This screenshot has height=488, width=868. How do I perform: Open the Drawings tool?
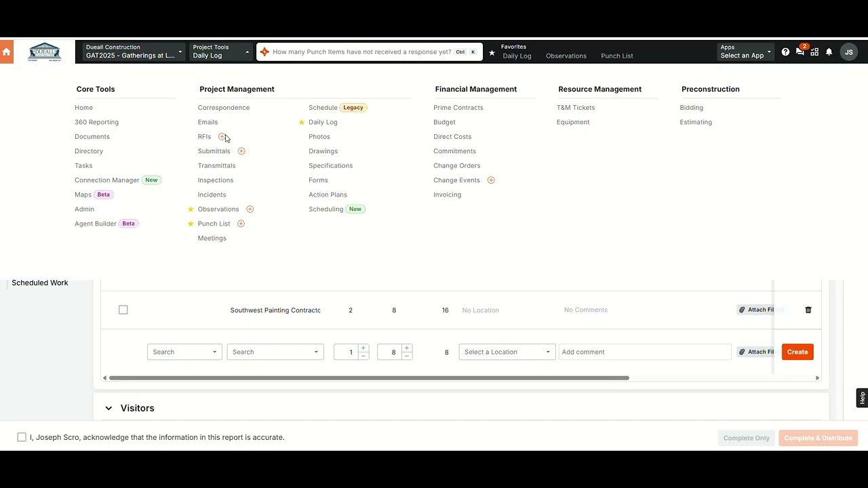pyautogui.click(x=323, y=151)
